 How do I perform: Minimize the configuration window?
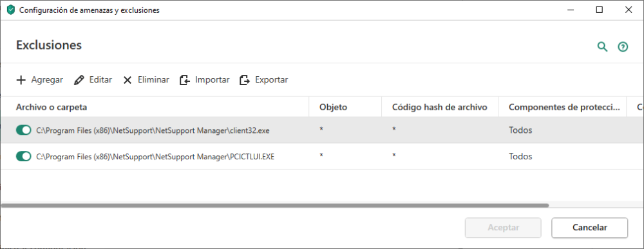coord(571,10)
